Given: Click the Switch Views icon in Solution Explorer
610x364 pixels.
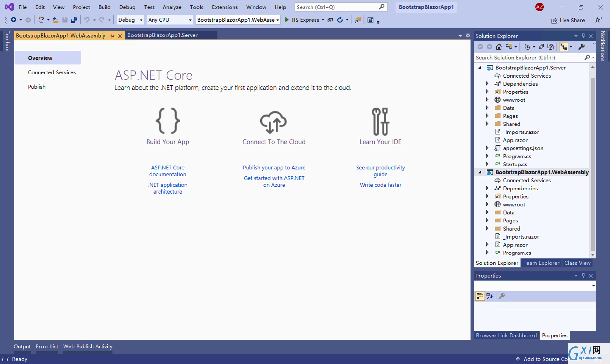Looking at the screenshot, I should point(509,47).
